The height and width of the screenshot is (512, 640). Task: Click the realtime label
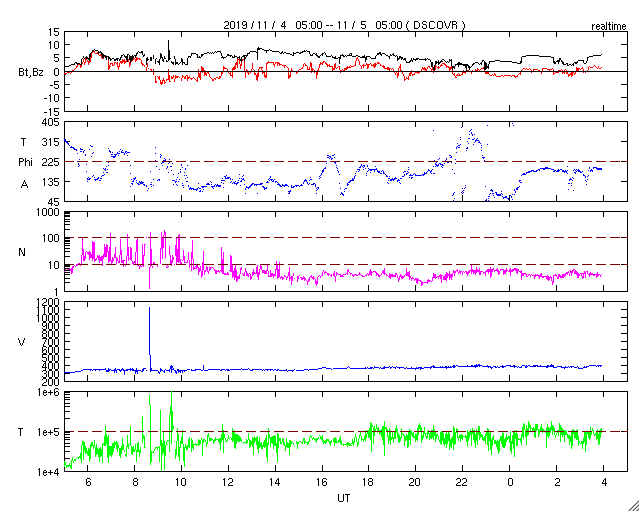pyautogui.click(x=608, y=24)
